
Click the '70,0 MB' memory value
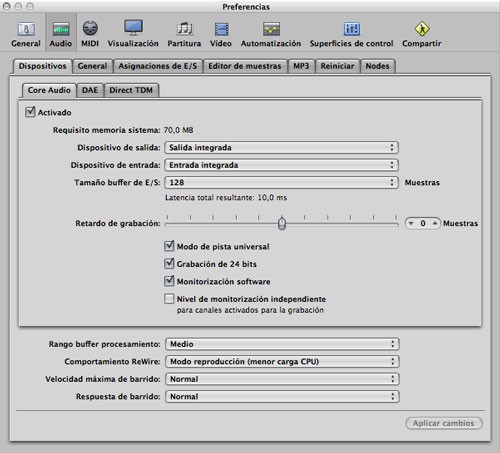[x=178, y=130]
